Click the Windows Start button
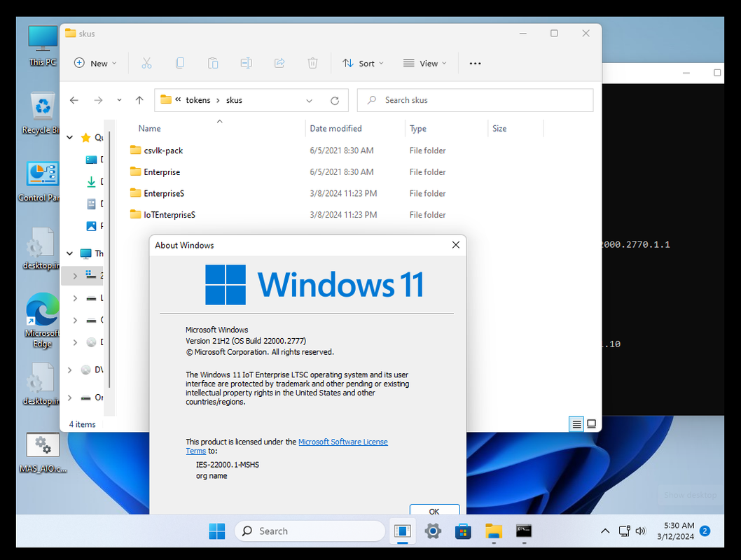The width and height of the screenshot is (741, 560). click(x=217, y=531)
